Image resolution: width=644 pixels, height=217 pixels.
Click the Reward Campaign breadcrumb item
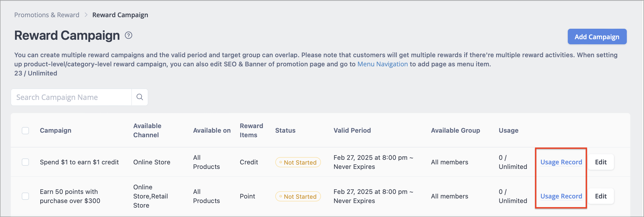pos(120,15)
